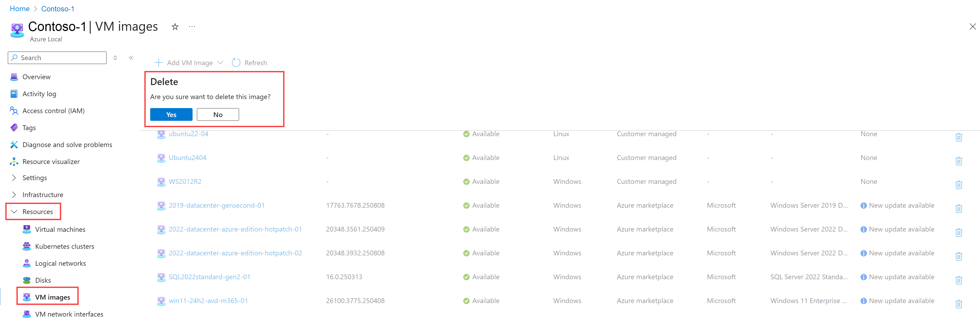980x320 pixels.
Task: Click the sort arrows next to Search
Action: [115, 58]
